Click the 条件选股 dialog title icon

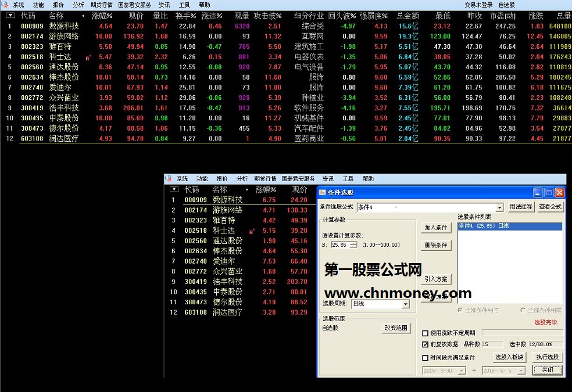coord(323,192)
